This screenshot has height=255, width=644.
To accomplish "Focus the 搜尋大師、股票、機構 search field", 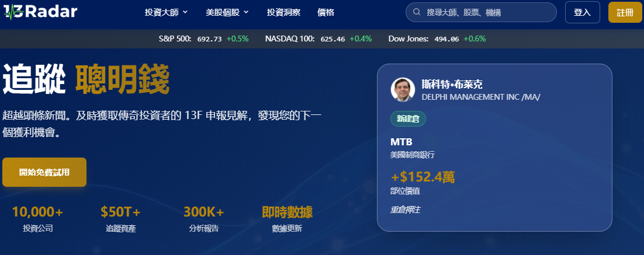I will (481, 12).
